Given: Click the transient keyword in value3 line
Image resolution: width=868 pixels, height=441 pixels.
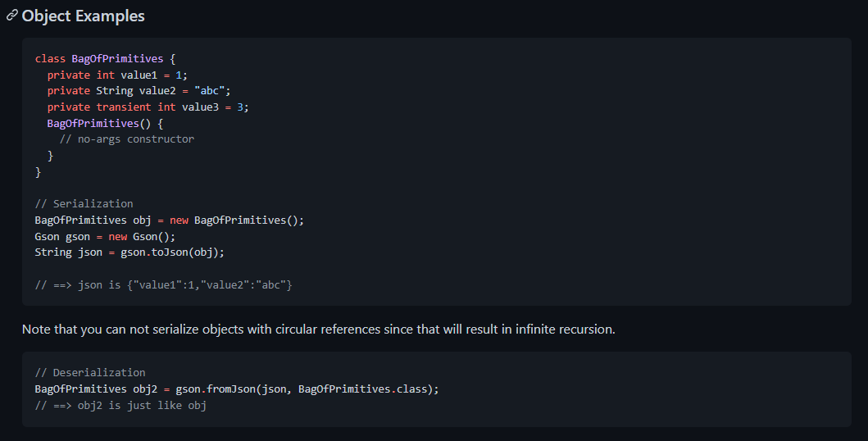Looking at the screenshot, I should click(124, 107).
